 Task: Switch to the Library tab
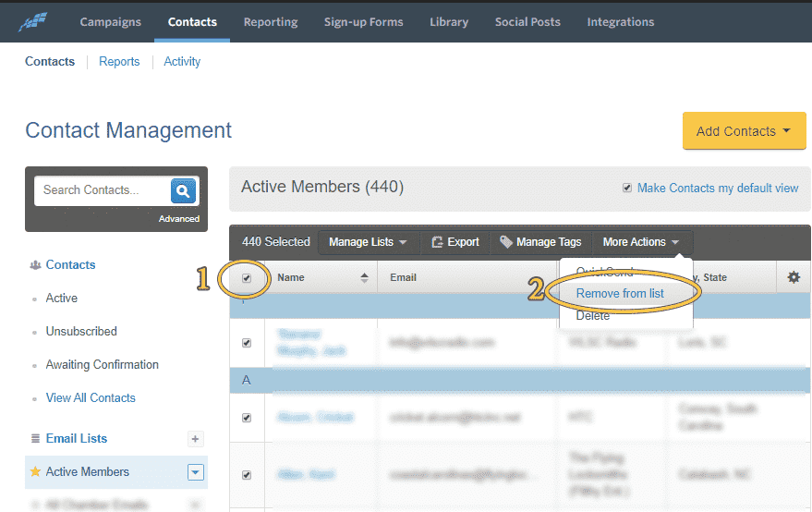(x=449, y=22)
